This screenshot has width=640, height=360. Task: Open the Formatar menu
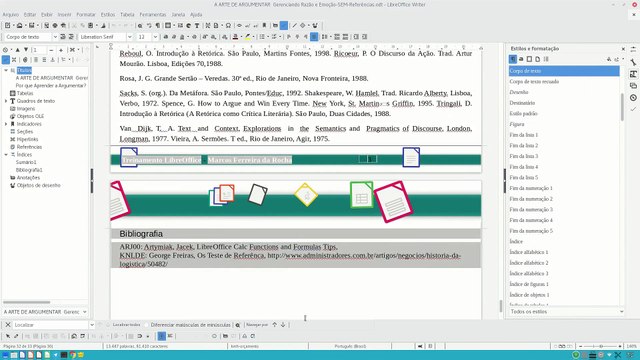(x=86, y=14)
